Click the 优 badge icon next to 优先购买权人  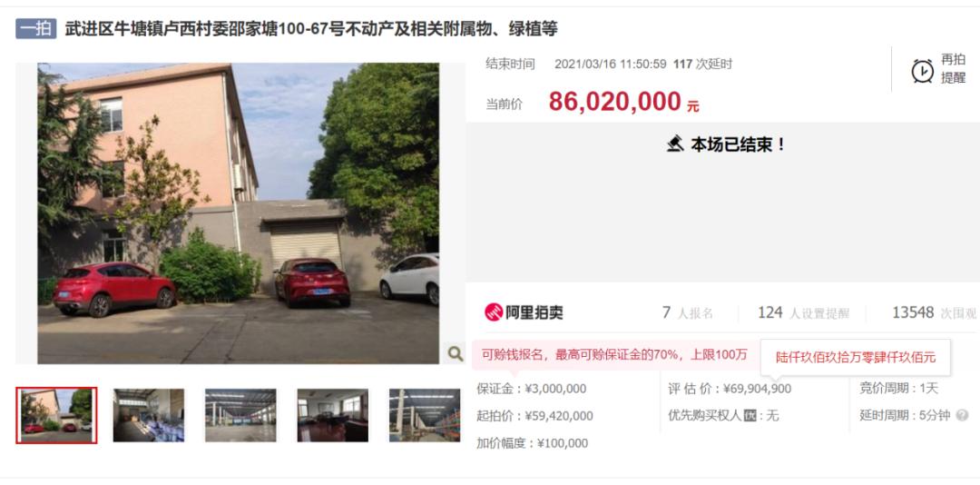[750, 416]
